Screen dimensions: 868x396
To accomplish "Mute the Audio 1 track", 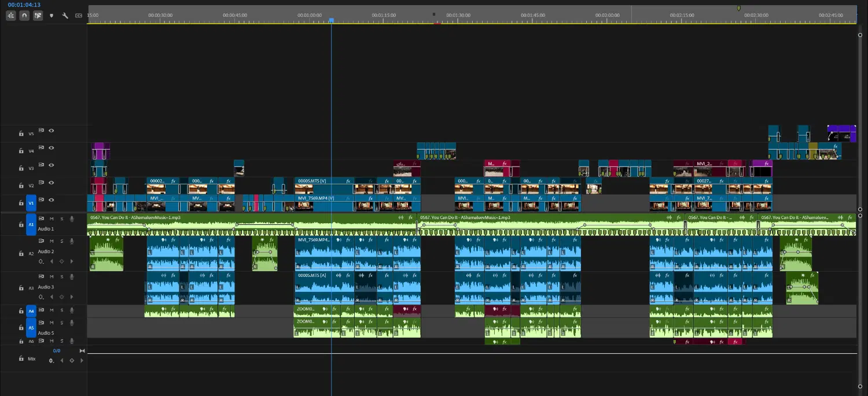I will tap(52, 219).
